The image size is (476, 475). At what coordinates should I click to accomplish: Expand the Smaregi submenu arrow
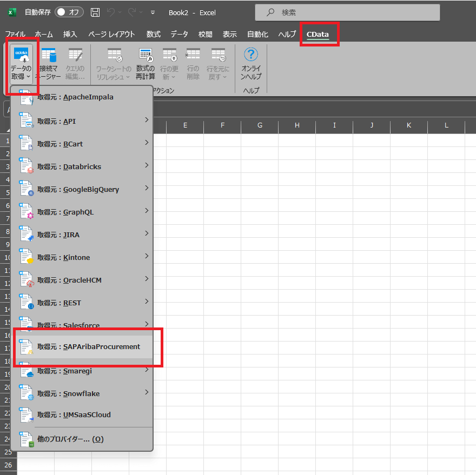[147, 370]
